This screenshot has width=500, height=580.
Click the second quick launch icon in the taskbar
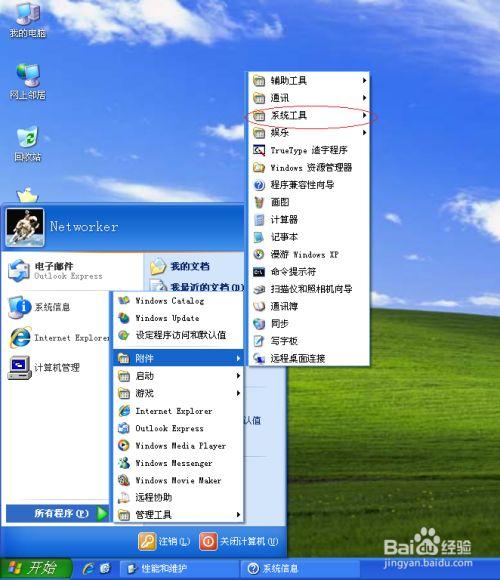click(105, 568)
